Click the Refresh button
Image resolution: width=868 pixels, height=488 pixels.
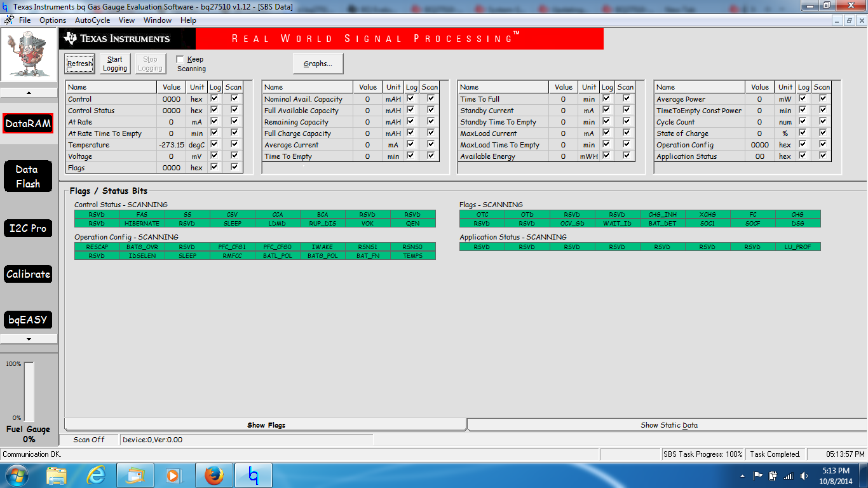pos(79,64)
